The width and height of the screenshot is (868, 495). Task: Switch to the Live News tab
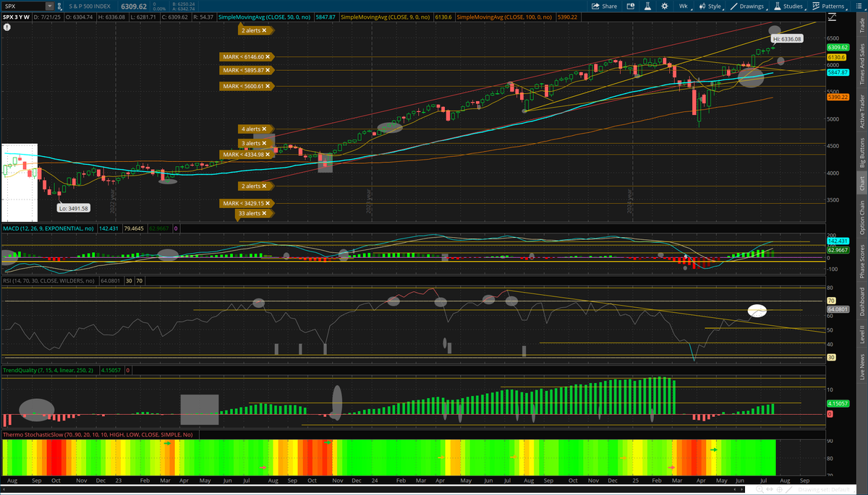pyautogui.click(x=861, y=366)
